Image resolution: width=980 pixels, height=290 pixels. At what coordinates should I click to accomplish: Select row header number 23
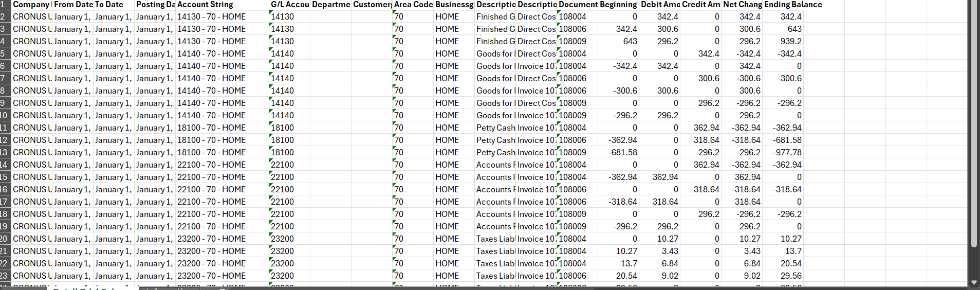5,276
